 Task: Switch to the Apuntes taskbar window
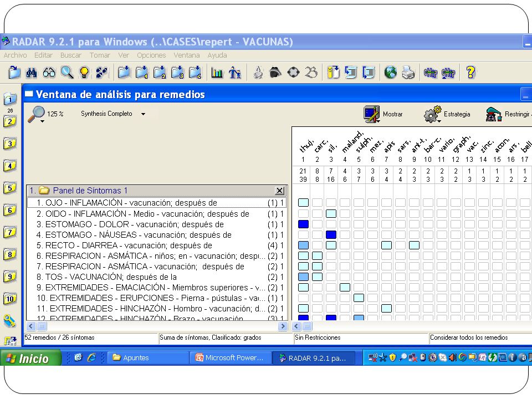click(x=149, y=357)
